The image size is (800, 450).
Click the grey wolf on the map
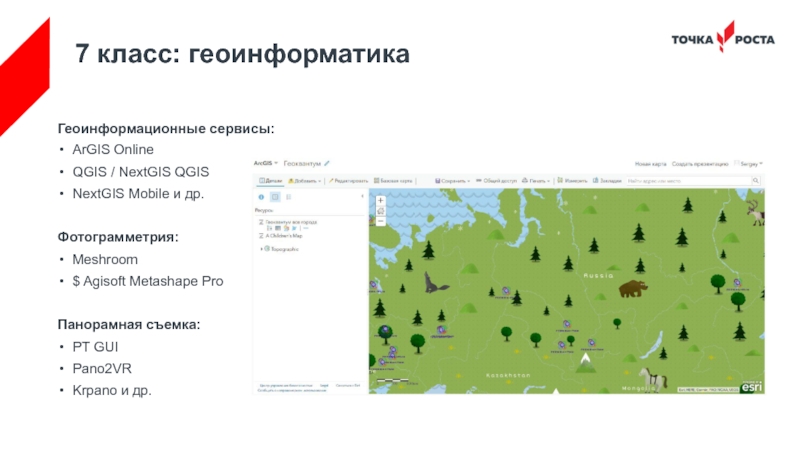[435, 283]
